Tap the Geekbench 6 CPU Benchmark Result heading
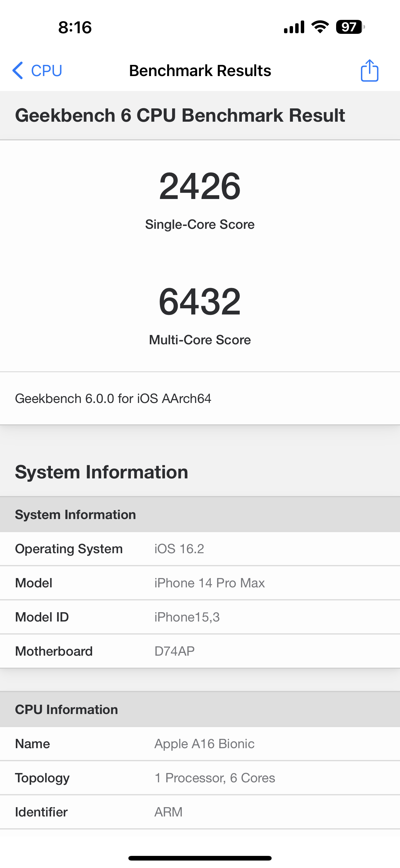This screenshot has width=400, height=868. click(x=180, y=115)
